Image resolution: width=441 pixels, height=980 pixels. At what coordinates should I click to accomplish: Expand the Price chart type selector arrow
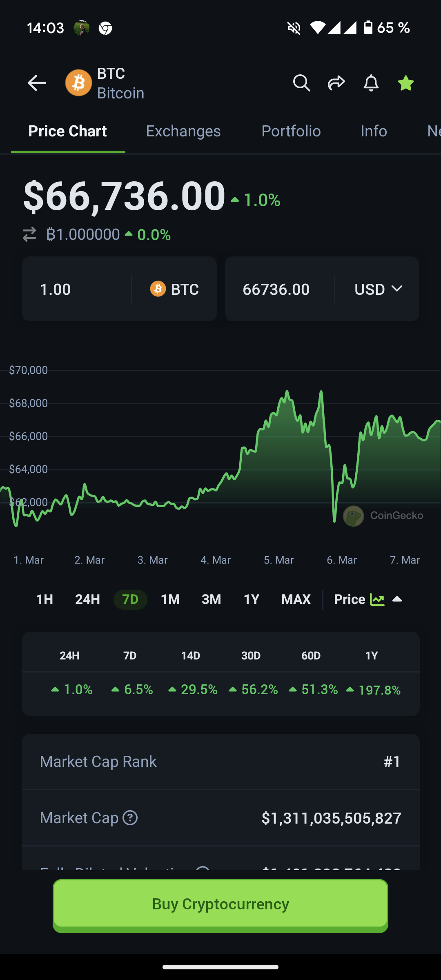point(397,599)
